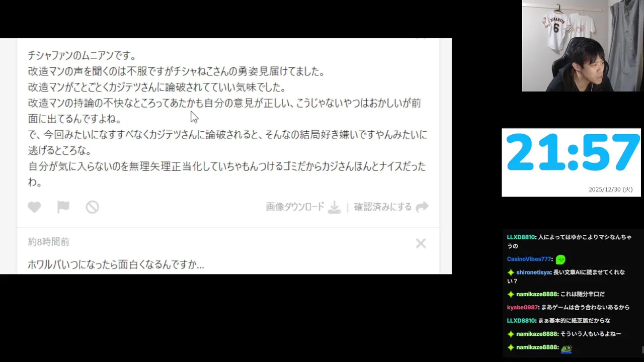This screenshot has height=362, width=644.
Task: Dismiss the 約8時間前 message with the X
Action: 421,243
